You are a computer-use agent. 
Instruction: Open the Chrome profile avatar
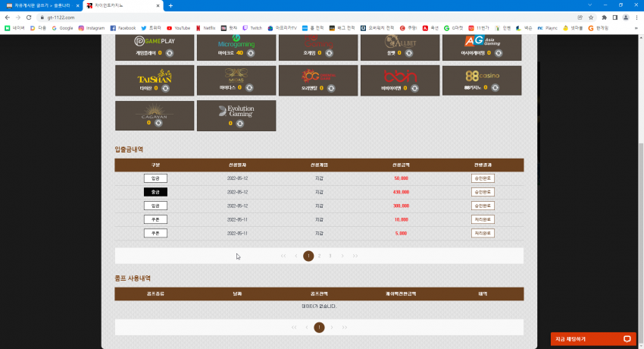(x=626, y=17)
